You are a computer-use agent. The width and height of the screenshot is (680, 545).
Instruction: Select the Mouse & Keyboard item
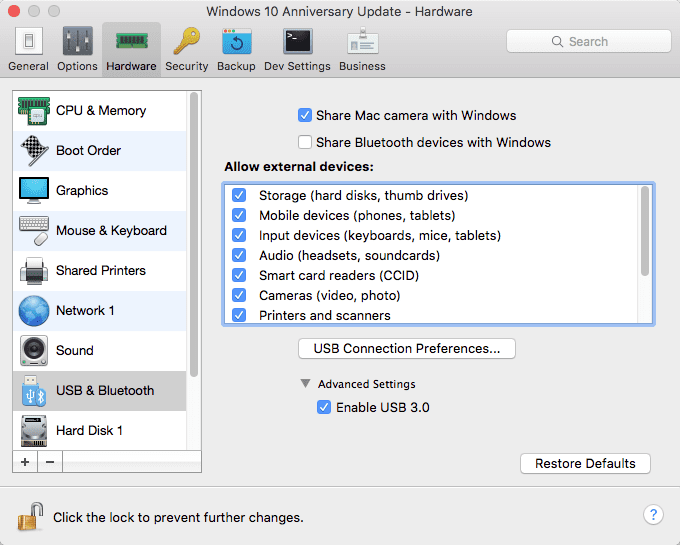click(x=100, y=231)
